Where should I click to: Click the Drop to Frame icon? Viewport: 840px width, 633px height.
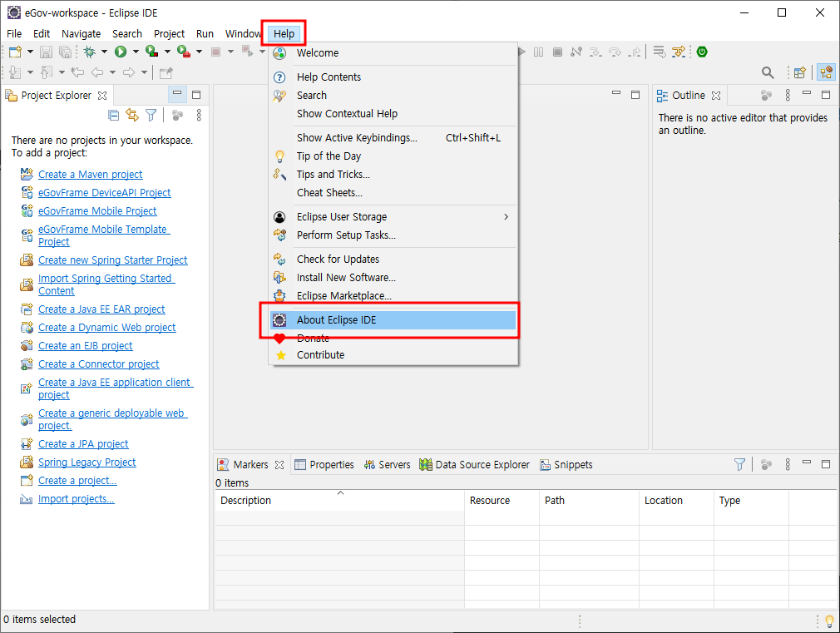(659, 52)
